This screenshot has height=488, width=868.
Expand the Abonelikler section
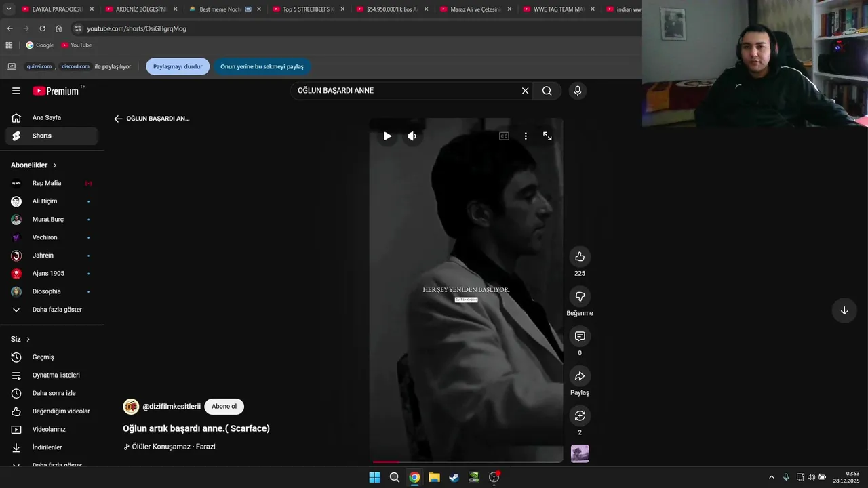click(34, 165)
